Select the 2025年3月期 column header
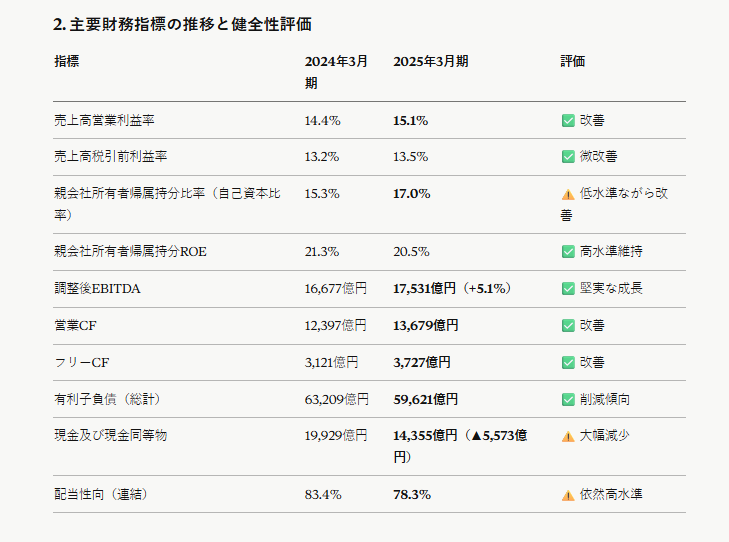 pos(431,61)
